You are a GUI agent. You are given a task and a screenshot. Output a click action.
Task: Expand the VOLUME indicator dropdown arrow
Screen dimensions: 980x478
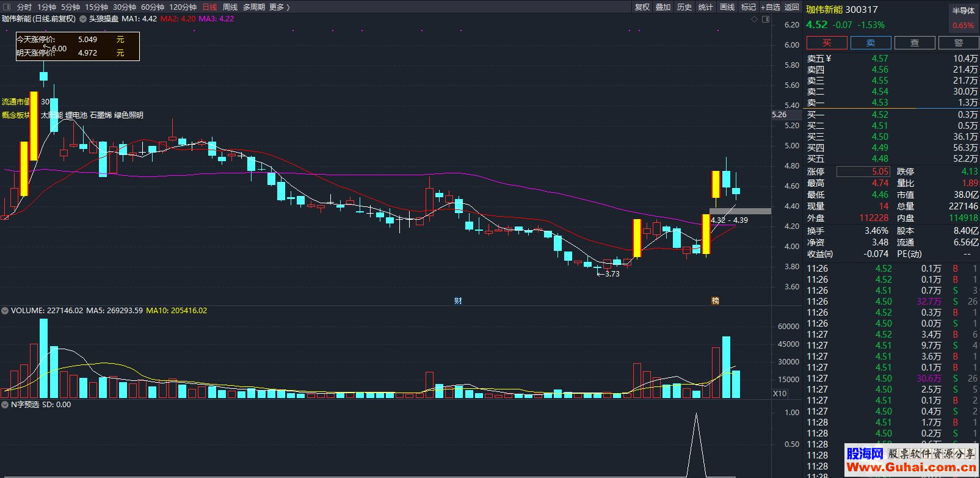pyautogui.click(x=5, y=311)
